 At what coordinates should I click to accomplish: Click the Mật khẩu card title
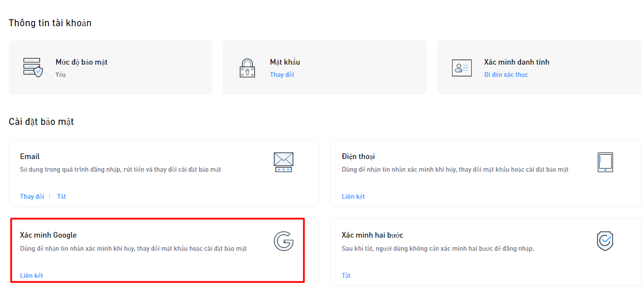tap(285, 62)
